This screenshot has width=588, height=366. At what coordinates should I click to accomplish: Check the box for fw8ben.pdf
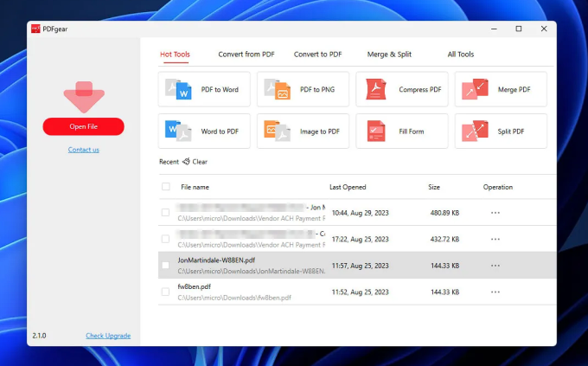pos(165,292)
